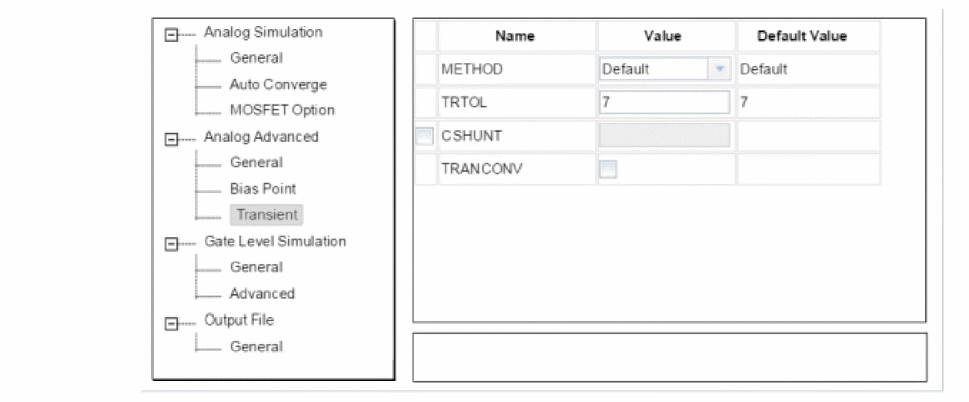Open Advanced gate level settings
Viewport: 969px width, 402px height.
(262, 294)
